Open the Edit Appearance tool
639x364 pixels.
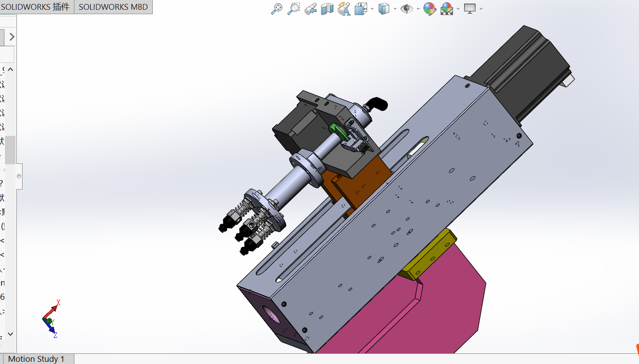(x=430, y=9)
